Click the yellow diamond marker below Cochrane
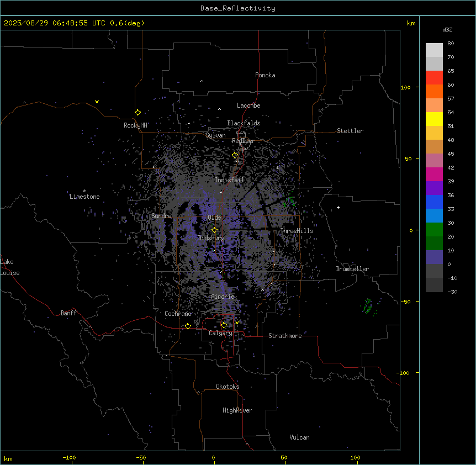The image size is (476, 465). coord(188,326)
